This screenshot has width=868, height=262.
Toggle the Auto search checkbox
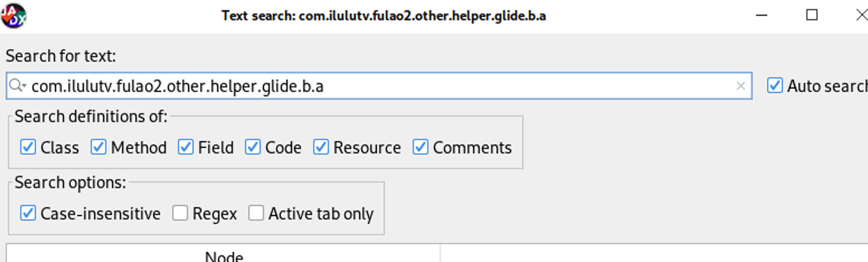point(775,86)
